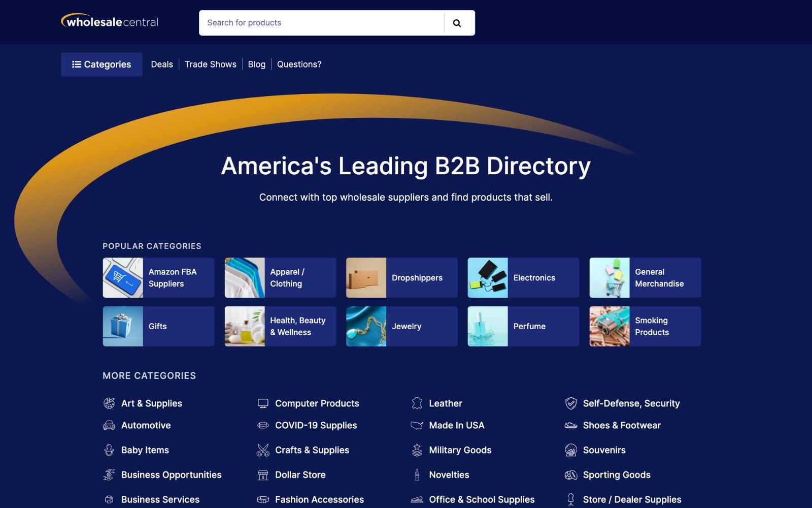812x508 pixels.
Task: Click the Leather hide icon
Action: (x=417, y=403)
